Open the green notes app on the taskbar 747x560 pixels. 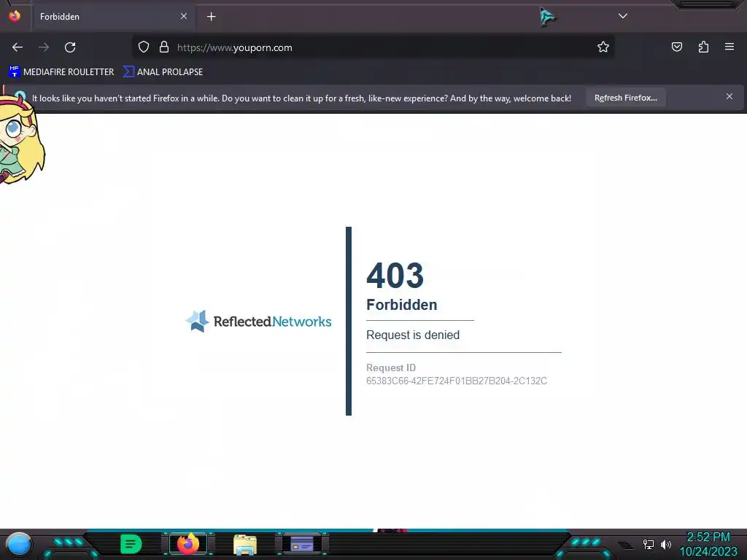click(x=131, y=544)
